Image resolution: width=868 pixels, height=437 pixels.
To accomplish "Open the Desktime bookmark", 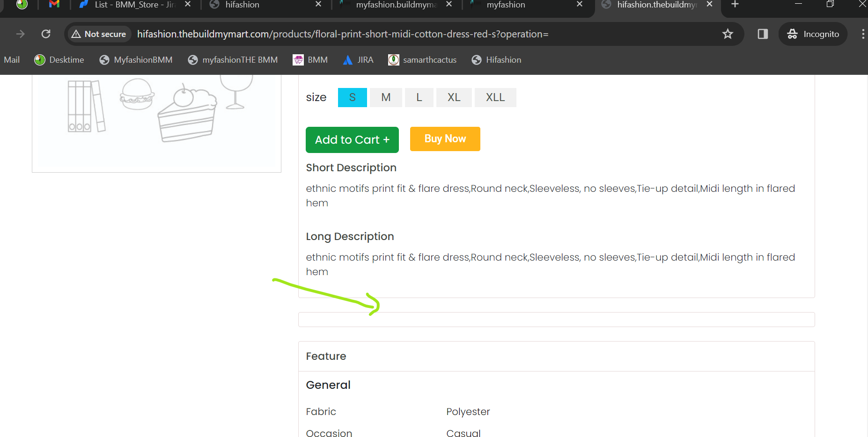I will (x=59, y=60).
